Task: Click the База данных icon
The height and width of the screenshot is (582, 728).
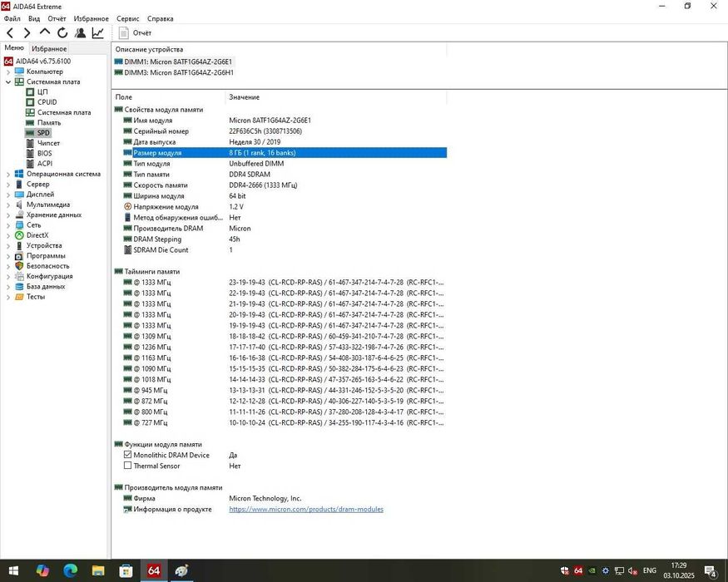Action: tap(19, 286)
